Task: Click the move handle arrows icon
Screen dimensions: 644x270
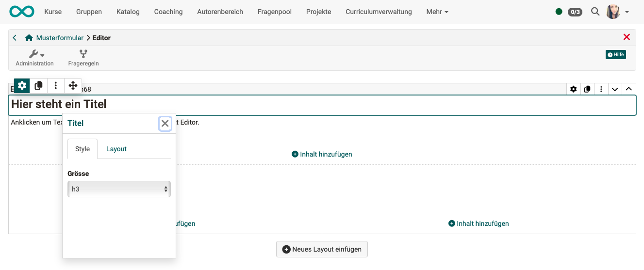Action: [73, 86]
